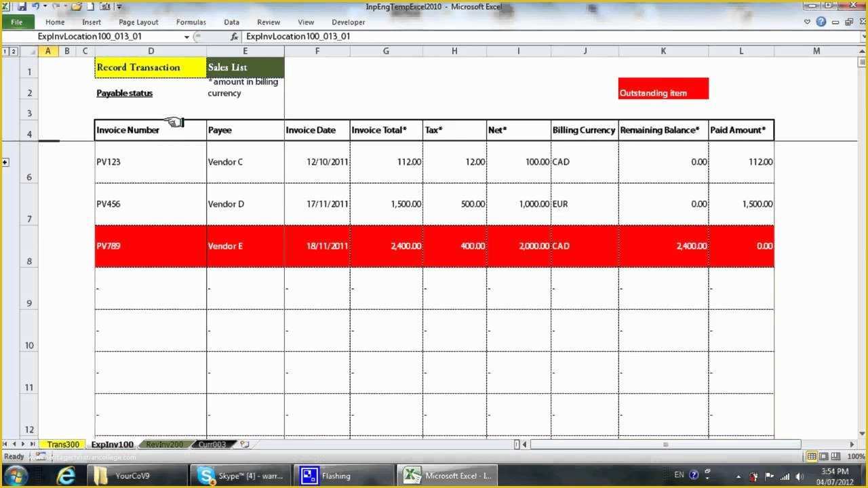This screenshot has height=488, width=868.
Task: Click the 100% zoom level button
Action: click(x=856, y=457)
